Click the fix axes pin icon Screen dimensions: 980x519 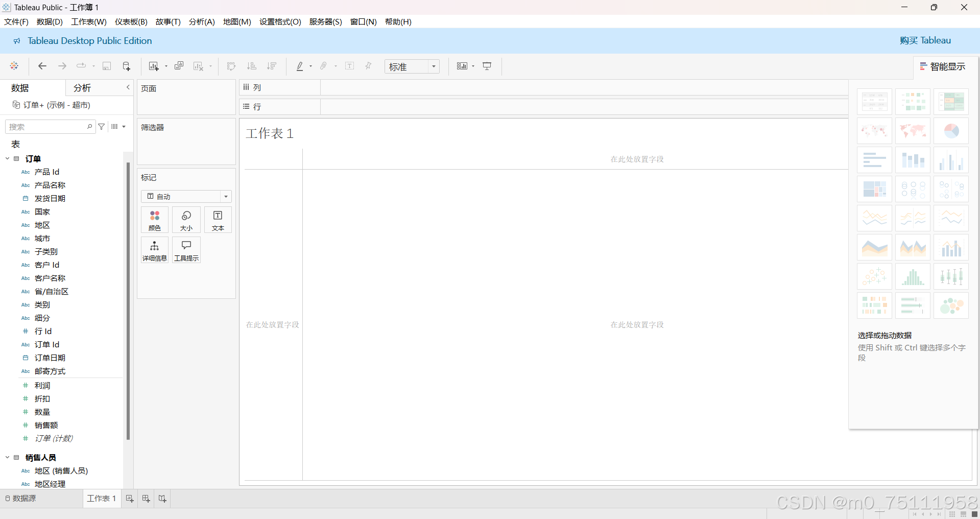click(x=368, y=66)
